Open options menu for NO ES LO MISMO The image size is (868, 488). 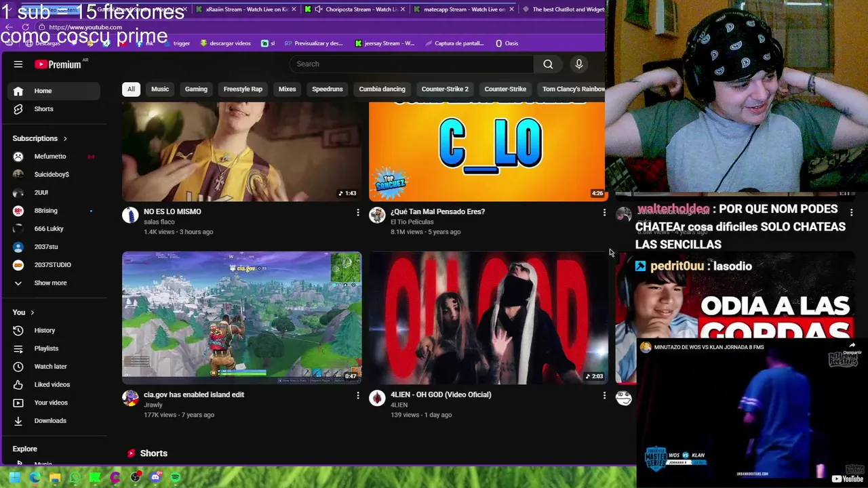pos(358,213)
